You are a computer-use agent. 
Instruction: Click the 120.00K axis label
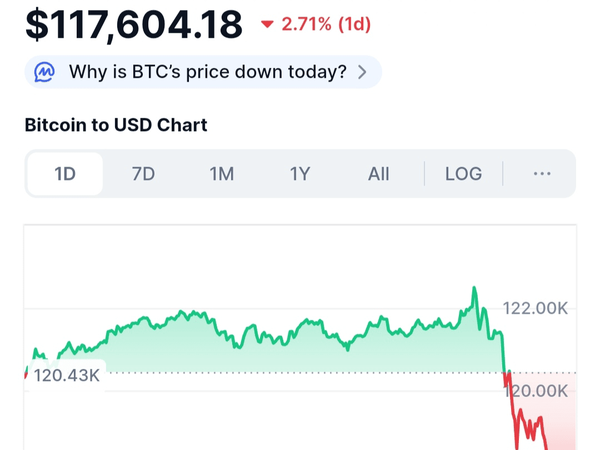pos(538,390)
